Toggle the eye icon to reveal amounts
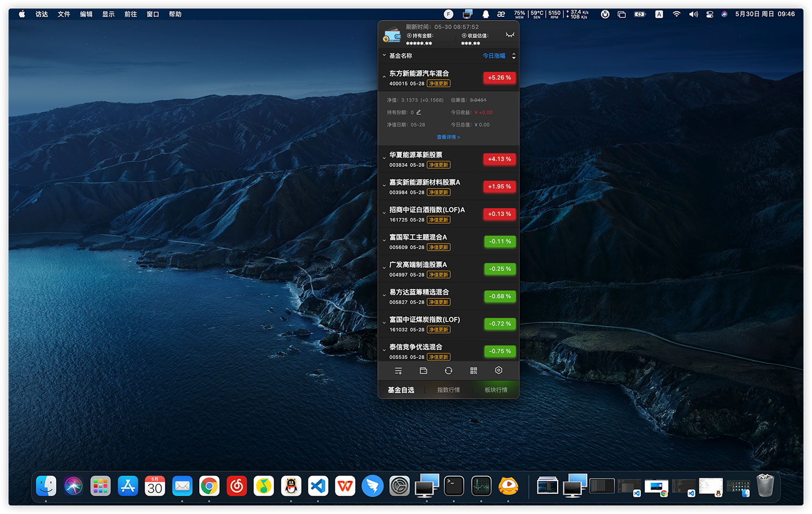Viewport: 812px width, 514px height. 510,34
